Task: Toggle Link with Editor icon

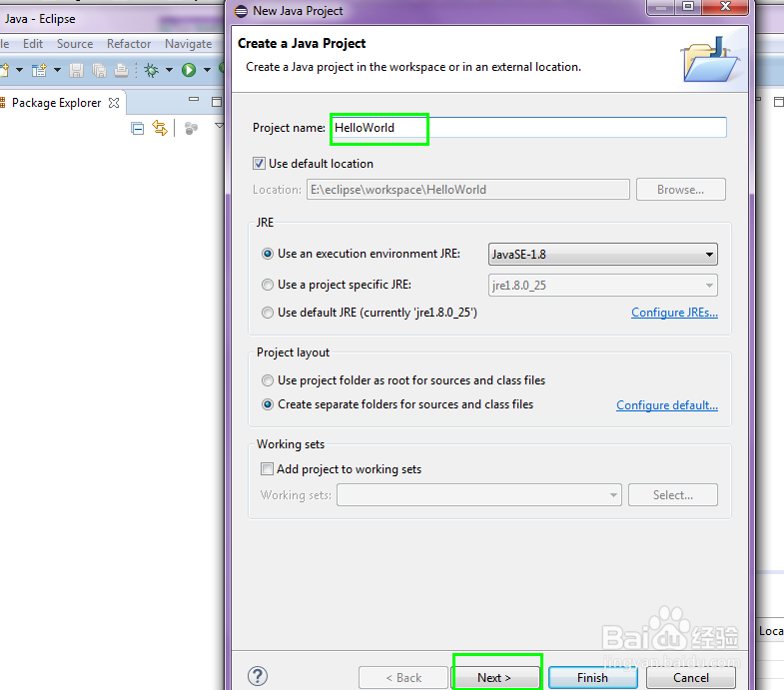Action: pos(160,128)
